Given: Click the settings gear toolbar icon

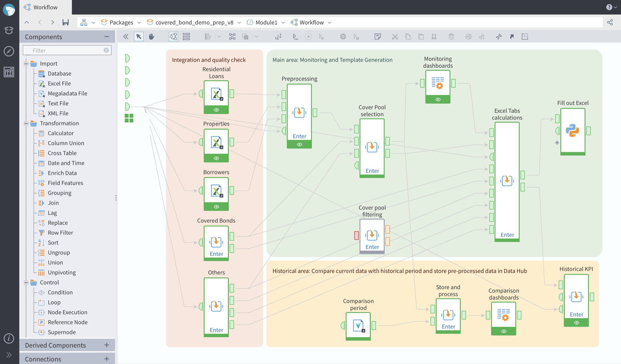Looking at the screenshot, I should (343, 37).
